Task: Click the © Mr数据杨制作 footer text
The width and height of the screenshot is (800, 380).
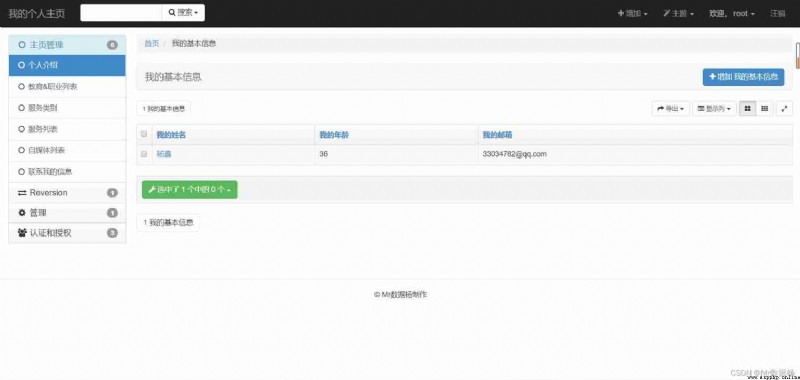Action: 401,295
